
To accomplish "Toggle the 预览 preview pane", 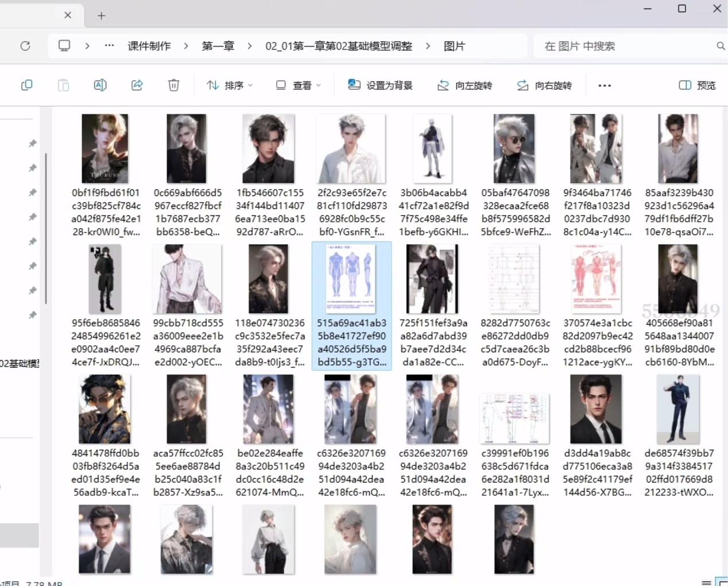I will 697,86.
